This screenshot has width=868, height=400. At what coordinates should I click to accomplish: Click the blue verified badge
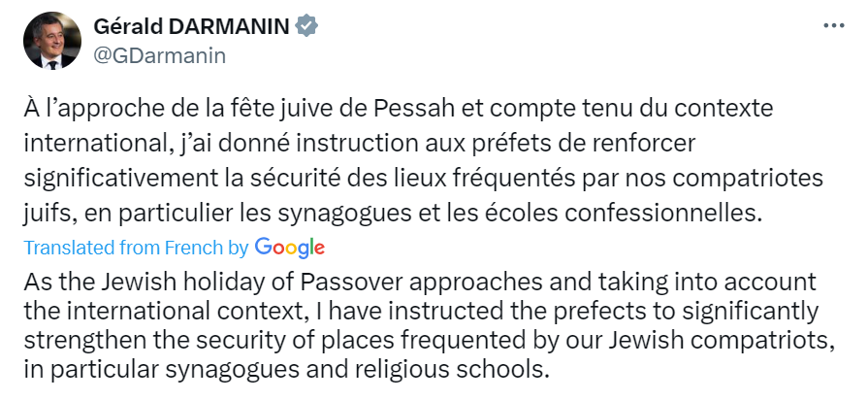306,27
